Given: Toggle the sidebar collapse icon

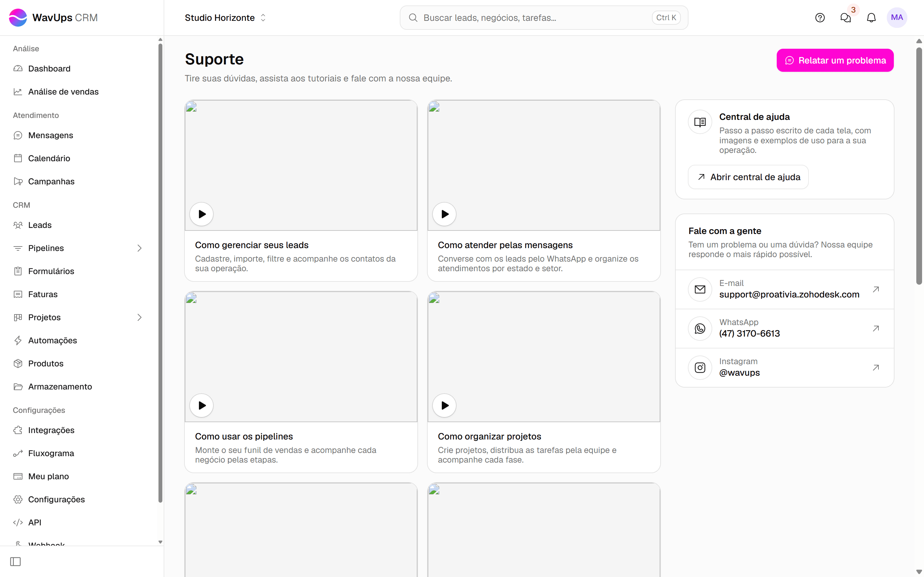Looking at the screenshot, I should point(15,561).
